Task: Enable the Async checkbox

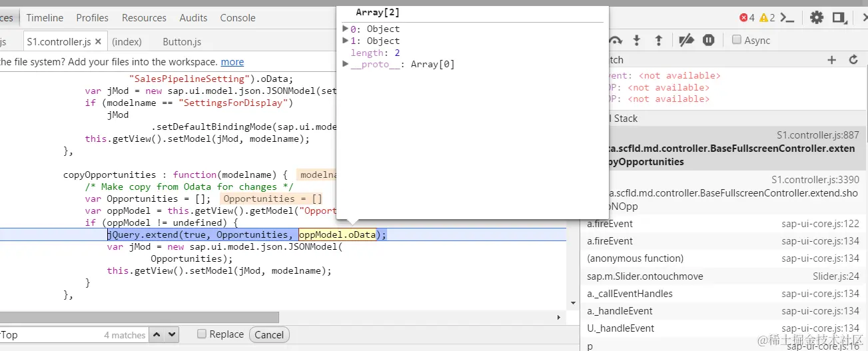Action: click(737, 40)
